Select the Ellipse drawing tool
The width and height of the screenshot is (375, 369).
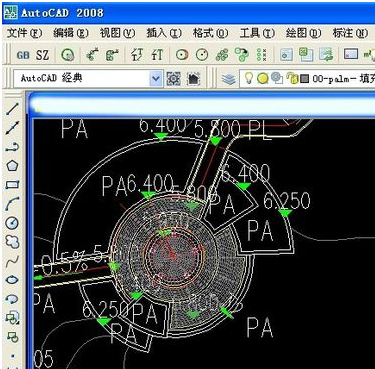pyautogui.click(x=13, y=280)
